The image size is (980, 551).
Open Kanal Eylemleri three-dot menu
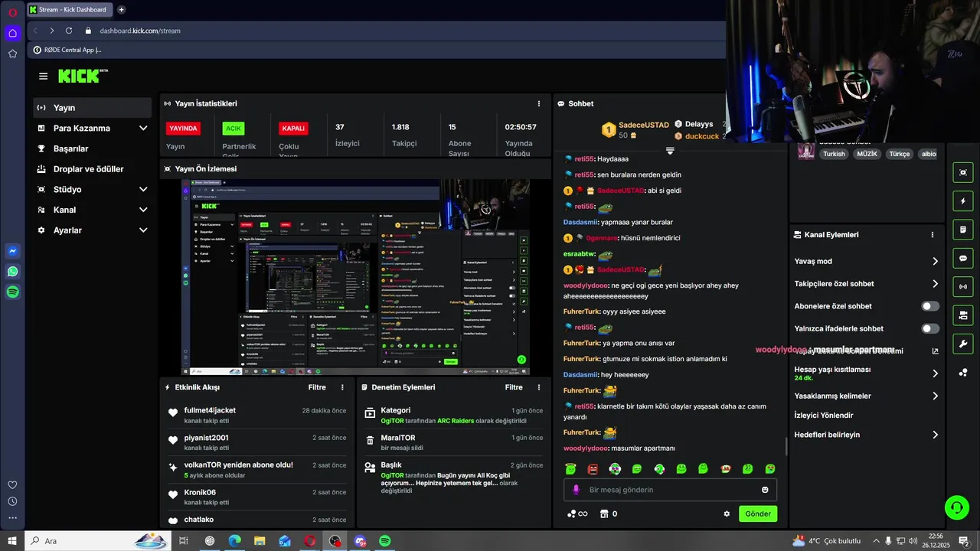[933, 235]
